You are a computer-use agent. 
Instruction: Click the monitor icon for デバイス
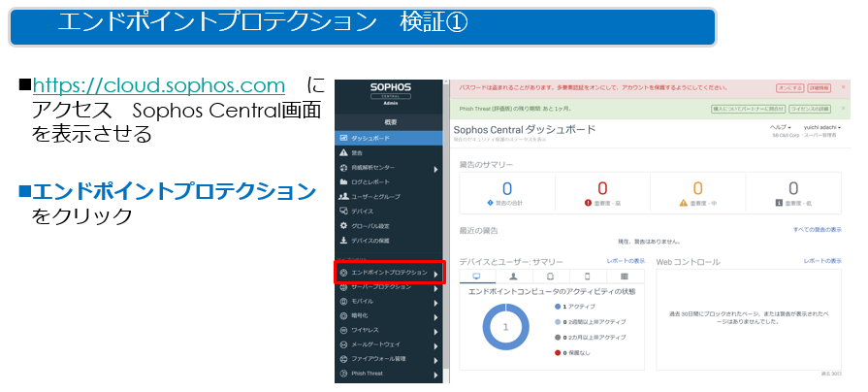point(343,211)
